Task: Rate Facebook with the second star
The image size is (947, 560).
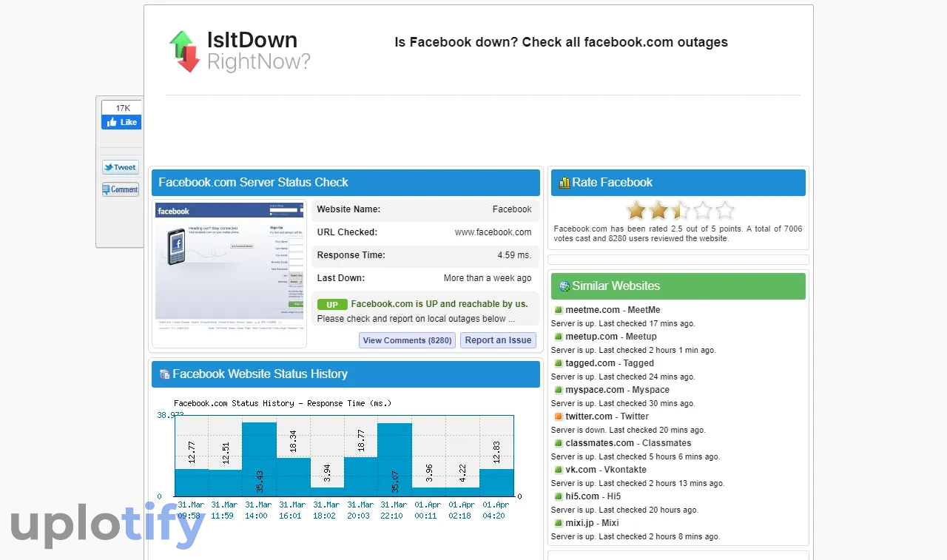Action: pyautogui.click(x=658, y=211)
